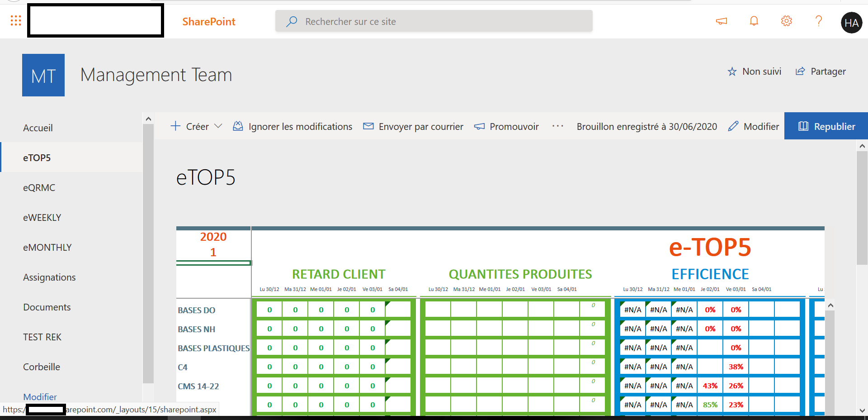Screen dimensions: 868x420
Task: Click the QUANTITES PRODUITES heading
Action: pyautogui.click(x=520, y=274)
